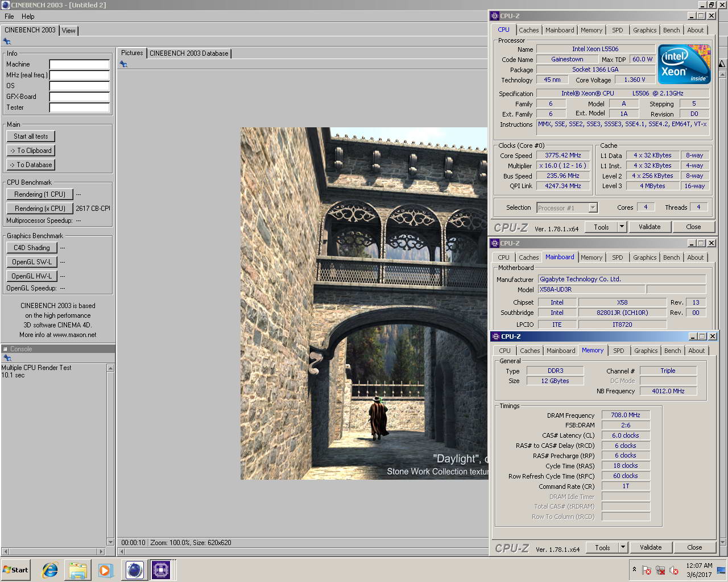This screenshot has width=728, height=582.
Task: Click Tools button in bottom CPU-Z window
Action: coord(602,547)
